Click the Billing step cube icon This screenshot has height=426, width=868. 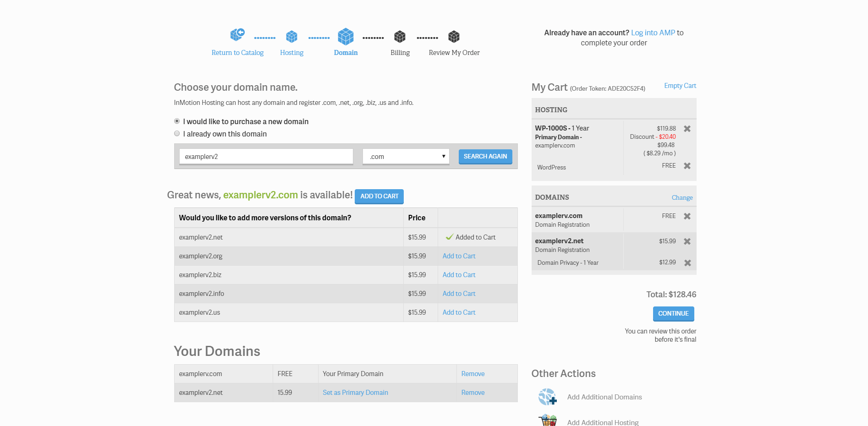(400, 36)
